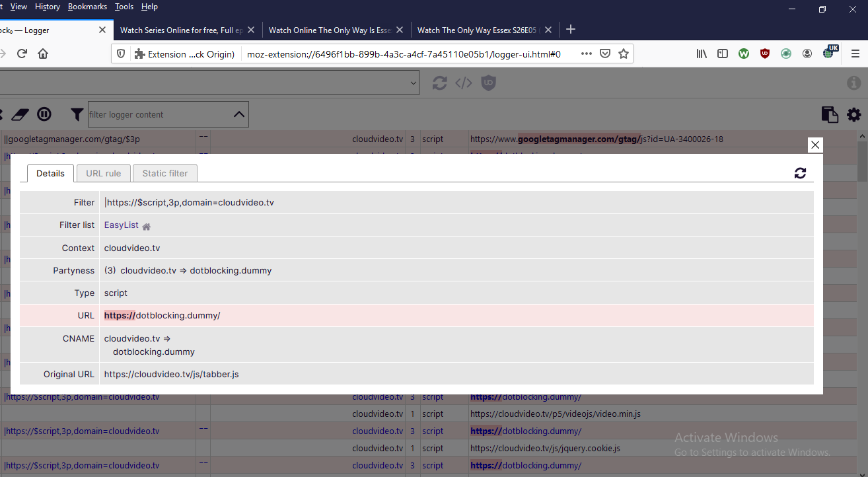Open the uBlock Origin extension popup

click(765, 54)
